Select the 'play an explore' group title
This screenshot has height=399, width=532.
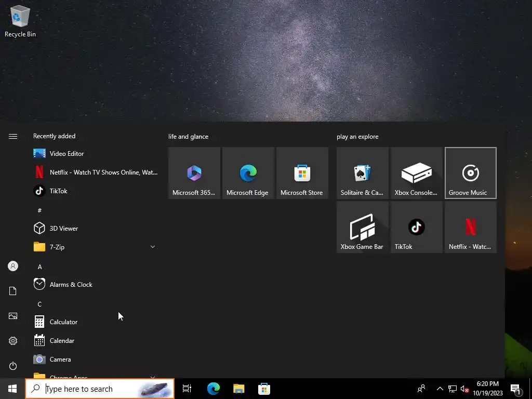(357, 137)
